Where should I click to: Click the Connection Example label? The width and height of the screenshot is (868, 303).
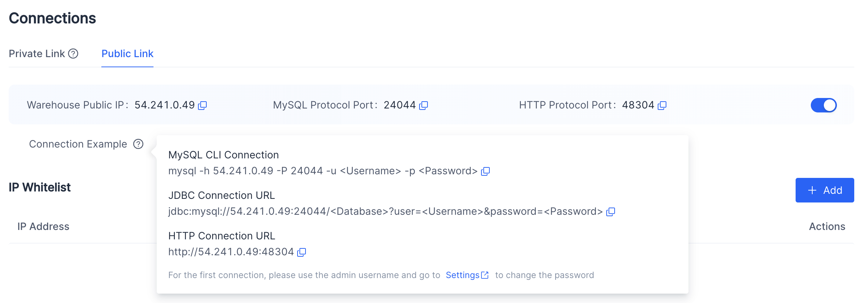[x=78, y=144]
